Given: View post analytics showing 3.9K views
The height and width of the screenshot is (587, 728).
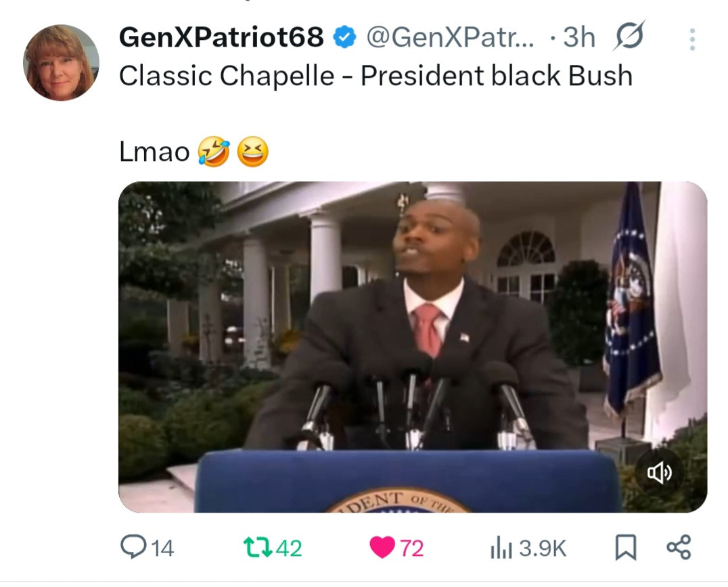Looking at the screenshot, I should pos(528,548).
